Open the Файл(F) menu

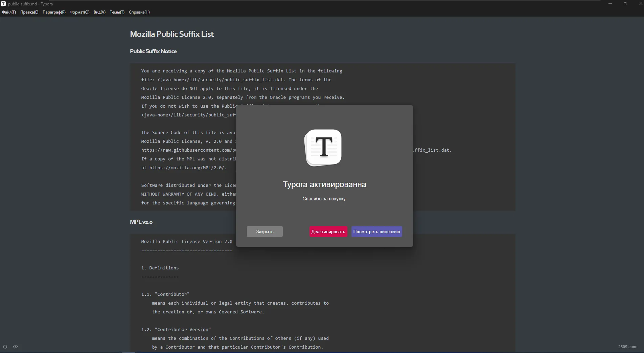tap(9, 12)
